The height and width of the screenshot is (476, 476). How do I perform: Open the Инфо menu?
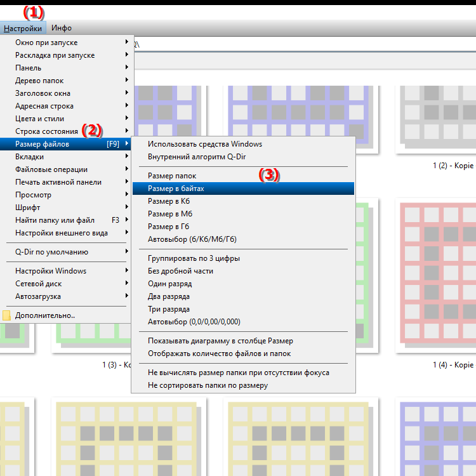click(x=62, y=28)
